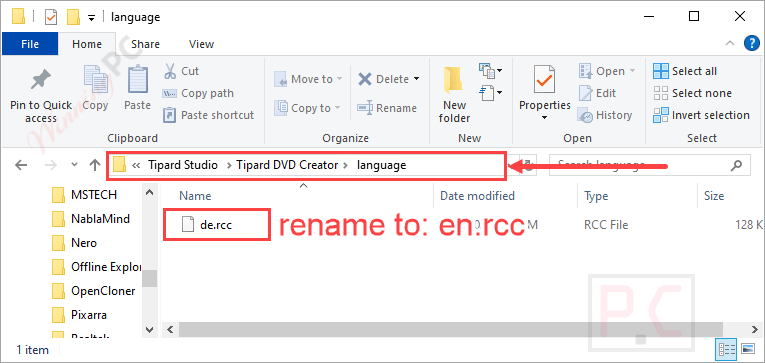Click navigation pane scroll down arrow

click(149, 329)
